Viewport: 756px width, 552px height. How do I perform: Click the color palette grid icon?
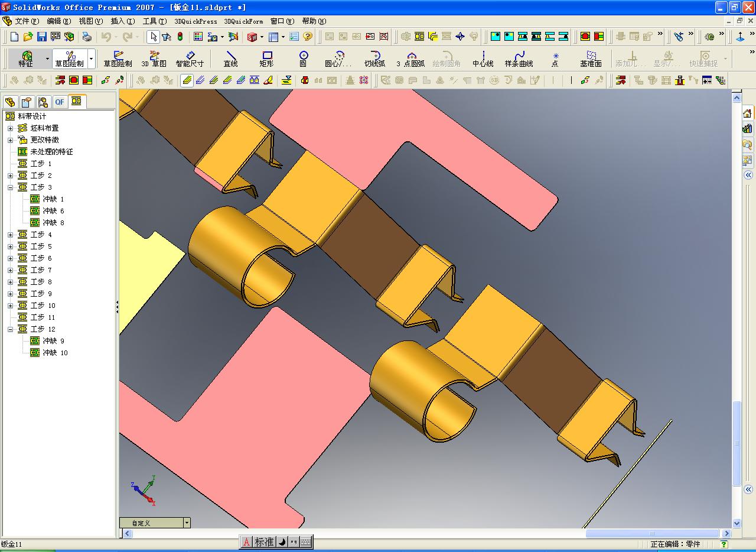(x=198, y=37)
